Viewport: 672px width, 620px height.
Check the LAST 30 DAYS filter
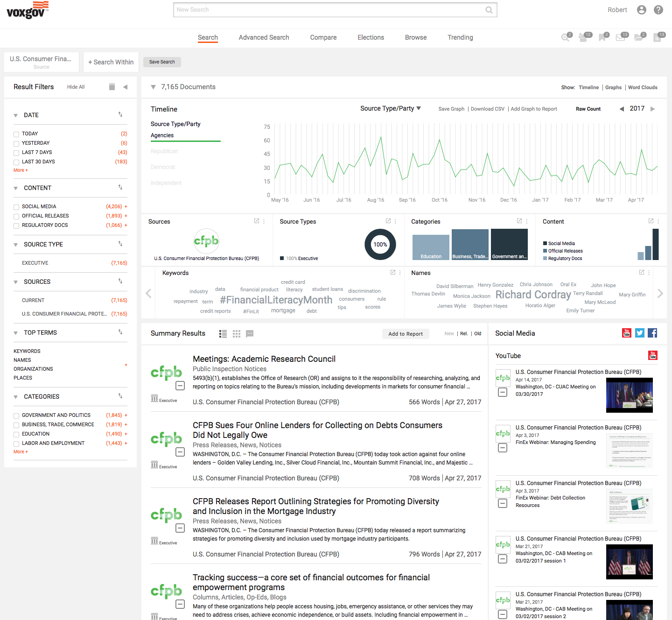click(16, 162)
